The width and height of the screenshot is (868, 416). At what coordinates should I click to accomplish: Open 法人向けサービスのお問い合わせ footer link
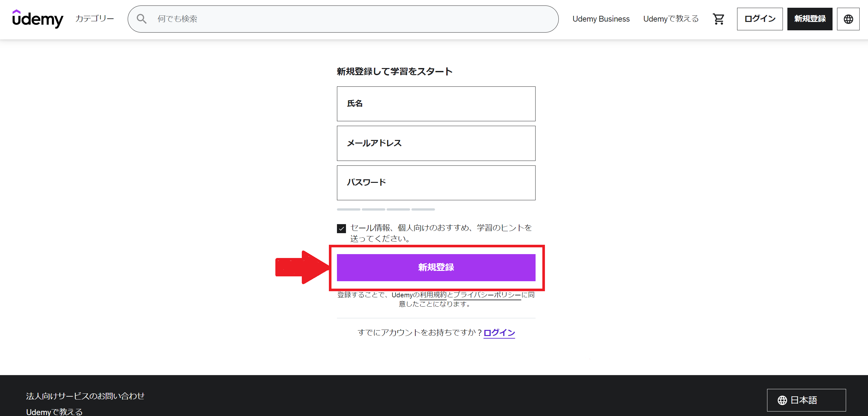click(85, 396)
